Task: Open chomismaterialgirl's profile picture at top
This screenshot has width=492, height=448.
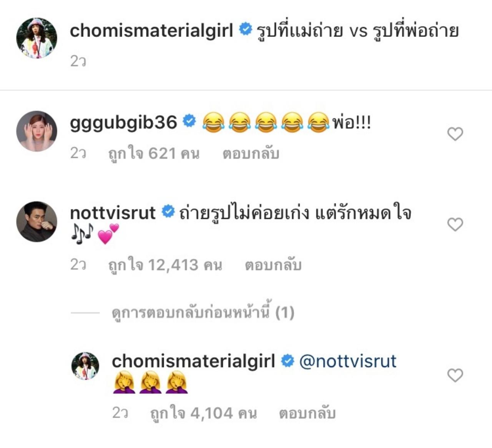Action: click(x=37, y=38)
